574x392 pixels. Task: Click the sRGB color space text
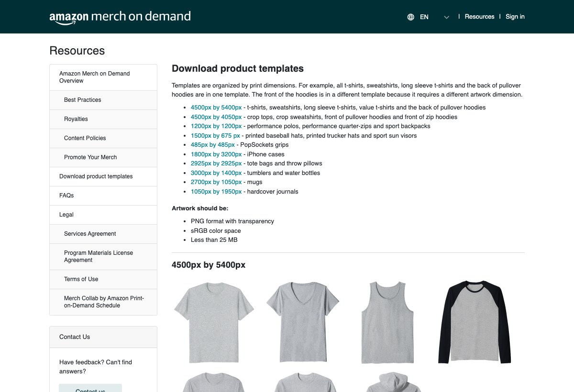(216, 231)
